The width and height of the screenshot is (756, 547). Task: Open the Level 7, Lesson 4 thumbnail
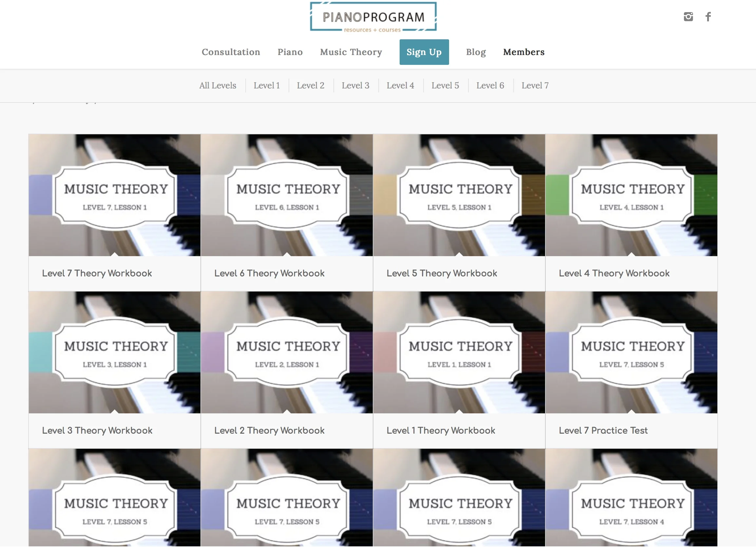coord(631,498)
